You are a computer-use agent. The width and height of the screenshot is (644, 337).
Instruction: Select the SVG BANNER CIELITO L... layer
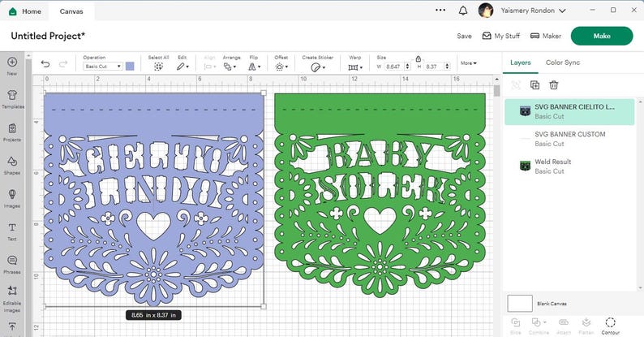569,111
